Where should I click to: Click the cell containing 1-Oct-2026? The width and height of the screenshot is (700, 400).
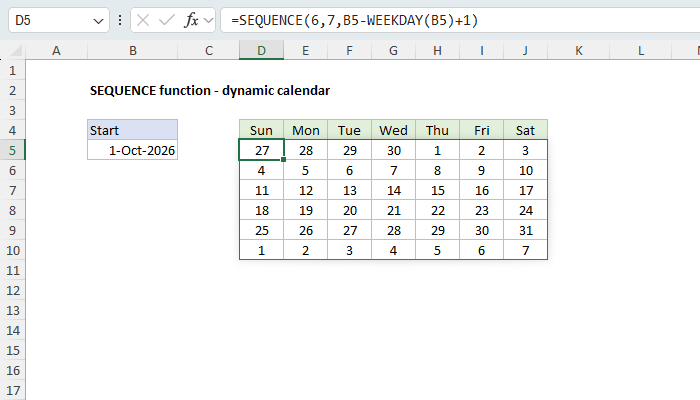pos(133,150)
